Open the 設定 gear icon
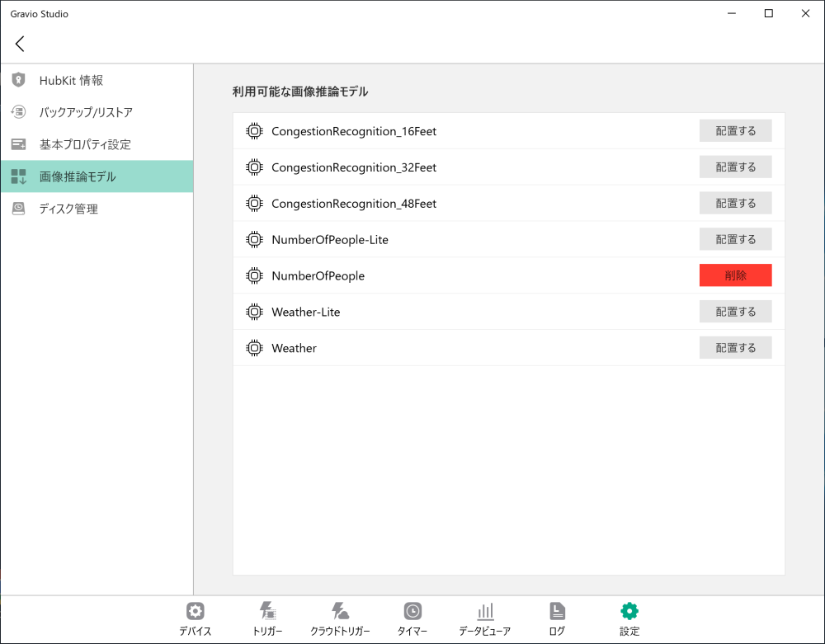Image resolution: width=825 pixels, height=644 pixels. click(x=629, y=611)
